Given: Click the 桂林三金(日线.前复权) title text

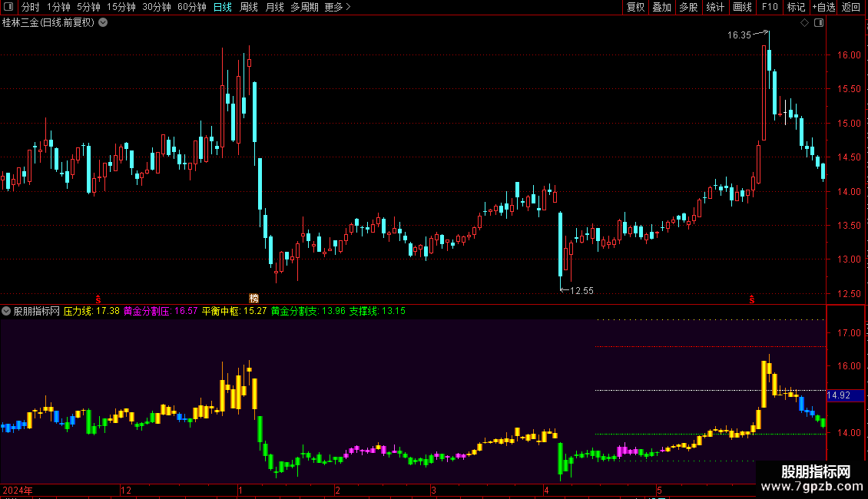Looking at the screenshot, I should point(48,23).
